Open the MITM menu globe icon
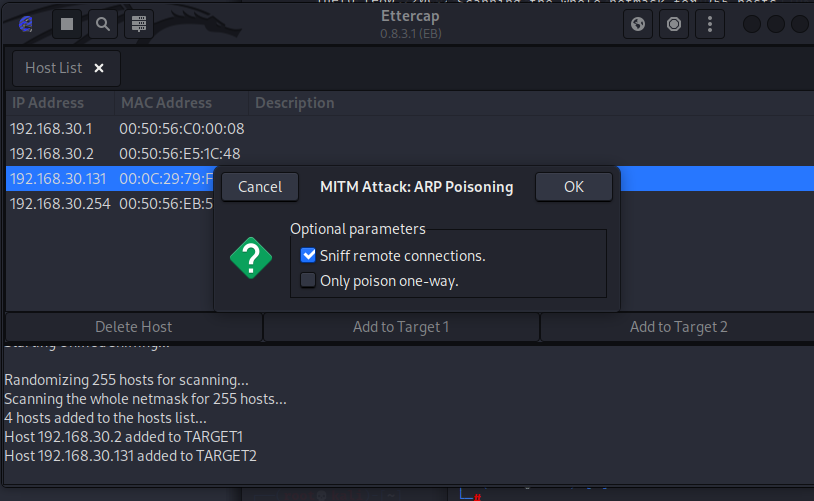The height and width of the screenshot is (501, 814). point(638,24)
